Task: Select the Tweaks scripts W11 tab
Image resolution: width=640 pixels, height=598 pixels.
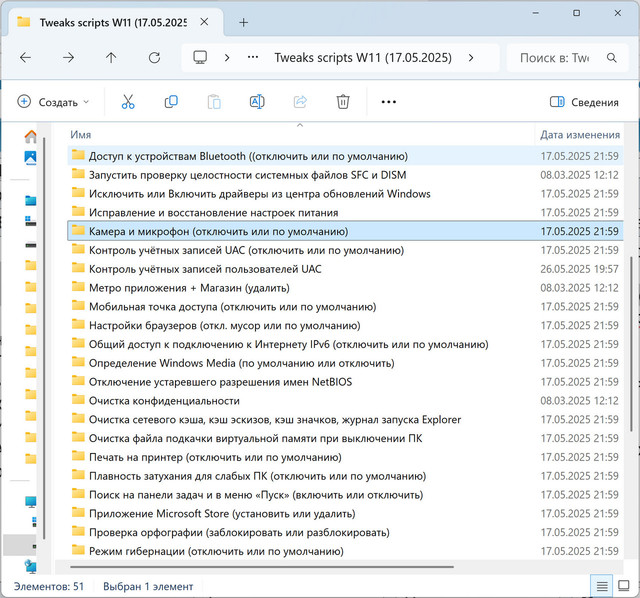Action: pos(113,22)
